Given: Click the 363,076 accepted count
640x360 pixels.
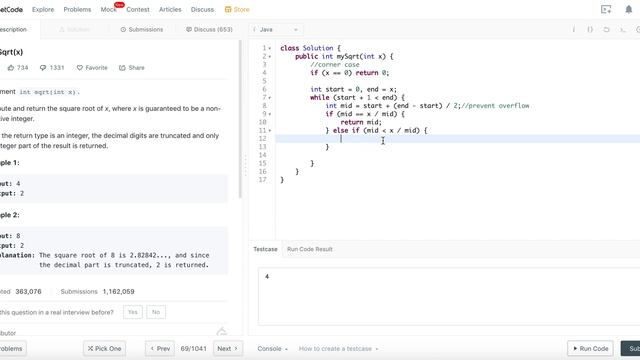Looking at the screenshot, I should point(28,291).
